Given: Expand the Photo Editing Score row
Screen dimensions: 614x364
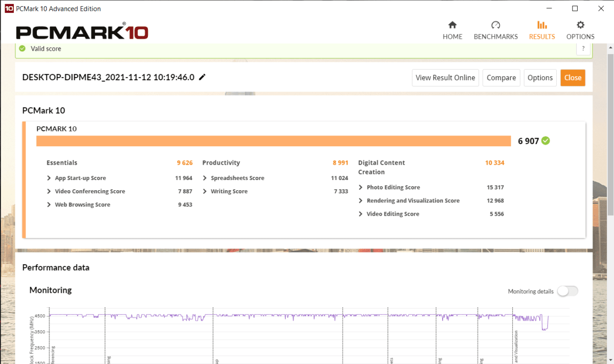Looking at the screenshot, I should click(393, 187).
